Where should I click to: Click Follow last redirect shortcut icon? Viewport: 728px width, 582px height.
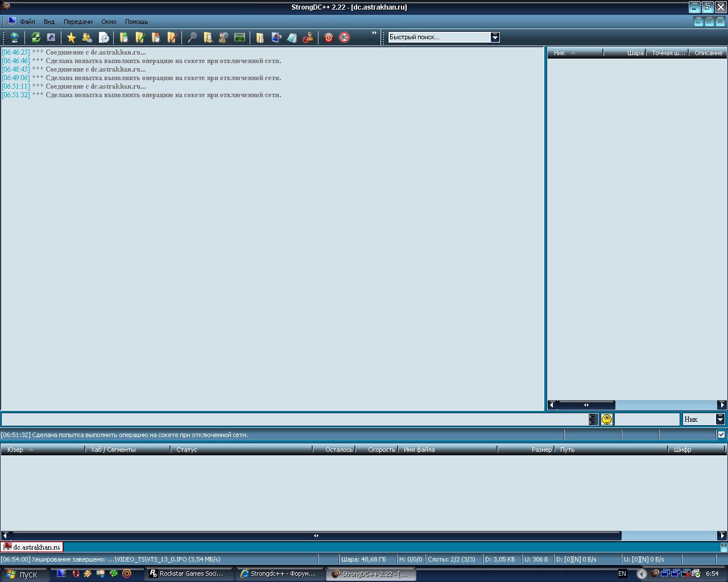pyautogui.click(x=51, y=38)
